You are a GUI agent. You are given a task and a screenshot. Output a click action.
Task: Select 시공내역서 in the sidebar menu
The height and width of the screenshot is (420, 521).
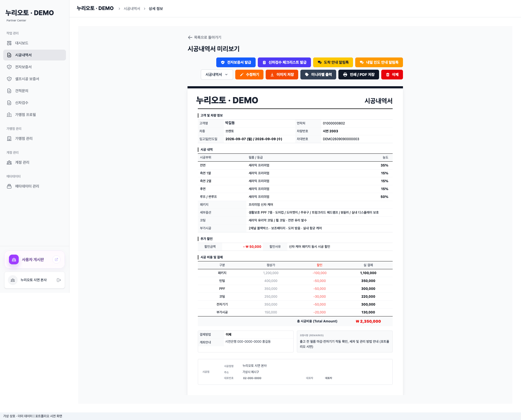pos(34,55)
